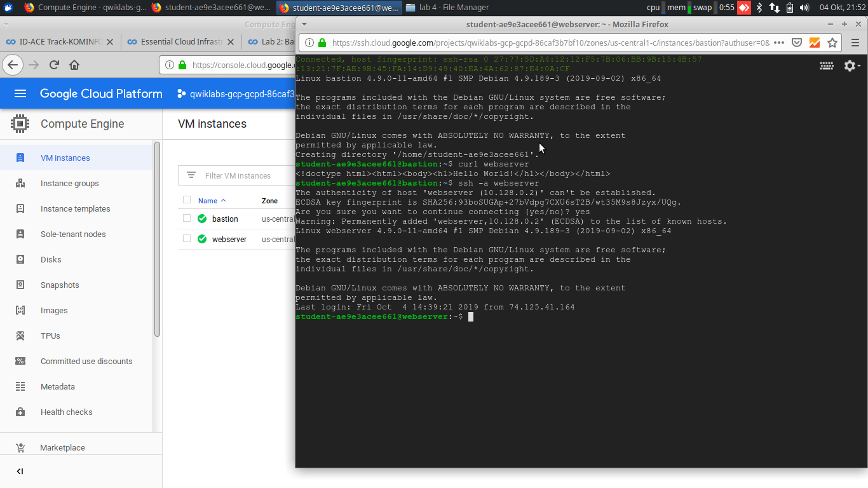The image size is (868, 488).
Task: Click the Snapshots sidebar icon
Action: click(x=20, y=285)
